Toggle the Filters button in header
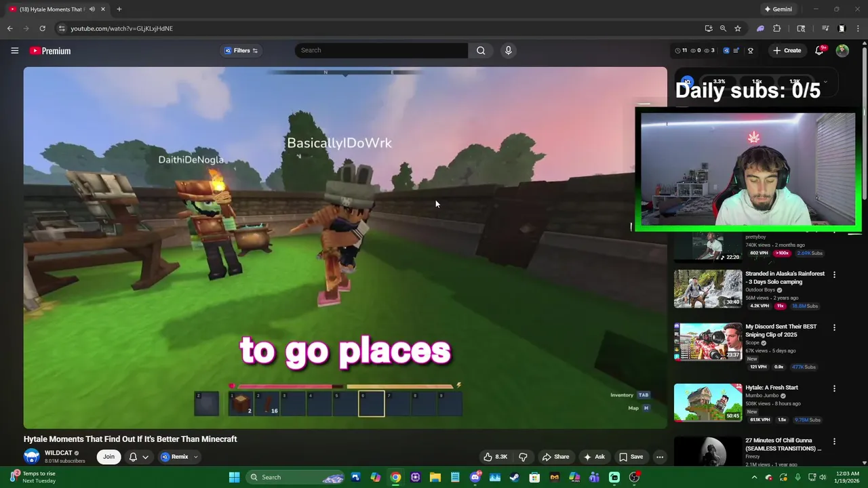 tap(242, 50)
